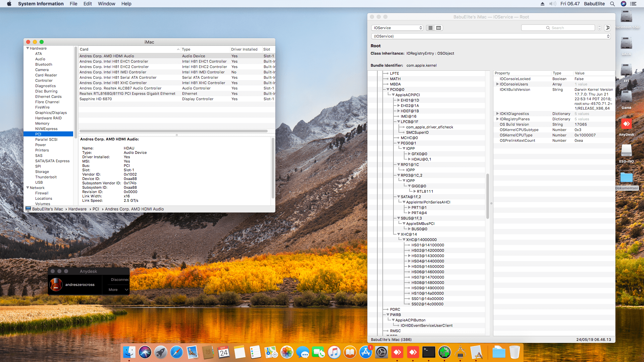Expand the IOKitDiagnostics property
Screen dimensions: 644x362
pos(497,114)
